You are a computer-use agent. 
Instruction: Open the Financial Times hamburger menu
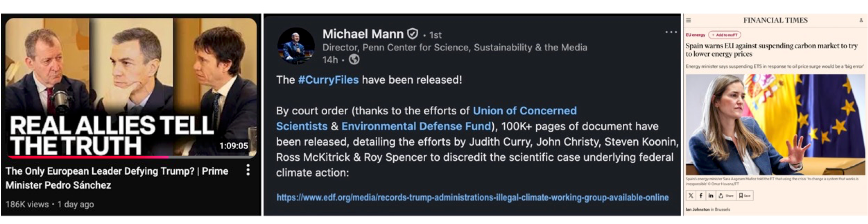tap(688, 20)
